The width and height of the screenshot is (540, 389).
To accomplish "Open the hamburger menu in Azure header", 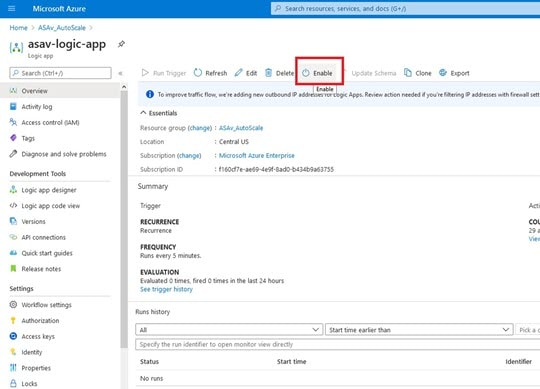I will tap(12, 8).
